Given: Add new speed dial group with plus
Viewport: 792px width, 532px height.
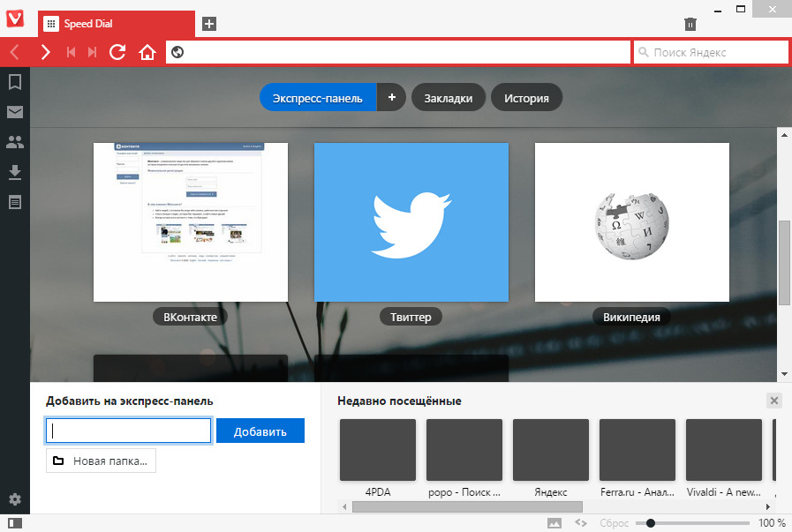Looking at the screenshot, I should 391,97.
